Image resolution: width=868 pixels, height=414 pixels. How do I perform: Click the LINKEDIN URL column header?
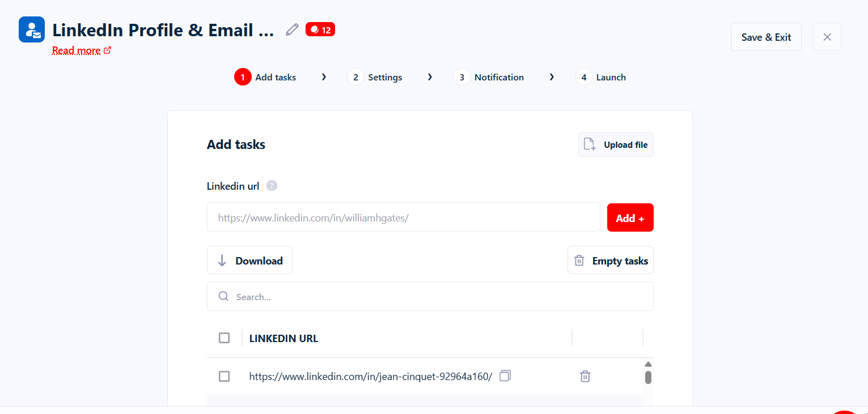pos(283,339)
